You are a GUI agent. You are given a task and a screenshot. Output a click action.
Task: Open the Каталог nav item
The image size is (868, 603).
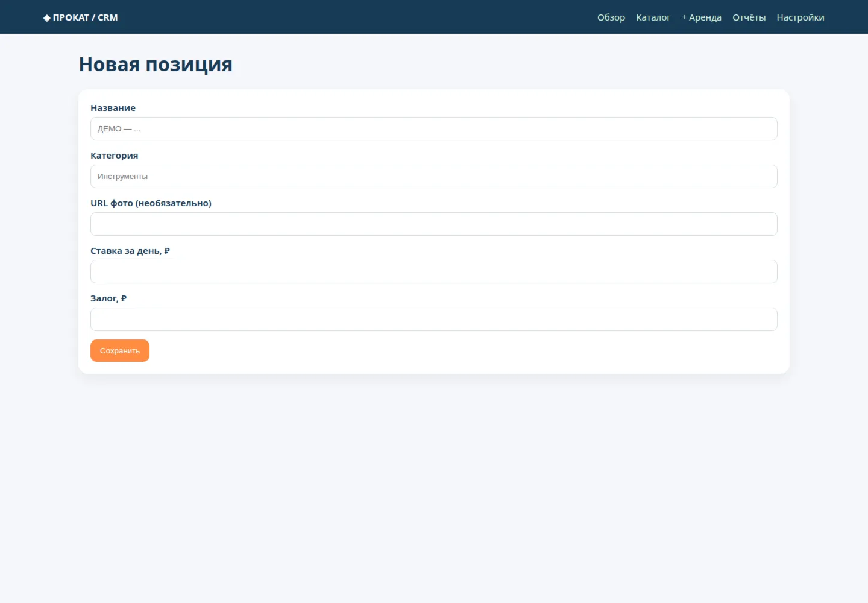click(x=653, y=17)
